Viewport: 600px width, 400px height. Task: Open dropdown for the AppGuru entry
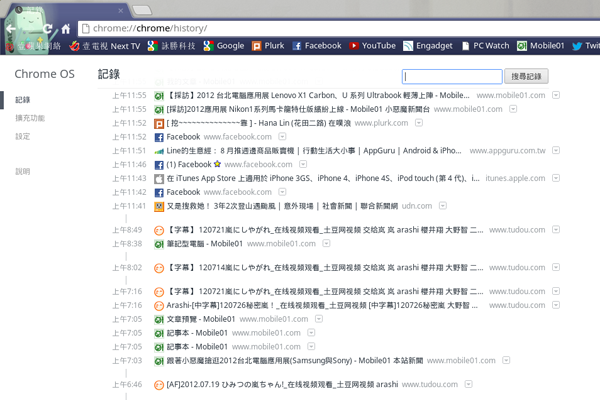click(x=556, y=150)
